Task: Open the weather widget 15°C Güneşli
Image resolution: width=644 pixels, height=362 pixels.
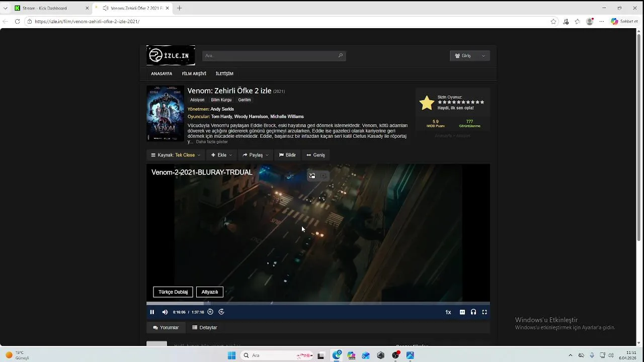Action: click(18, 355)
